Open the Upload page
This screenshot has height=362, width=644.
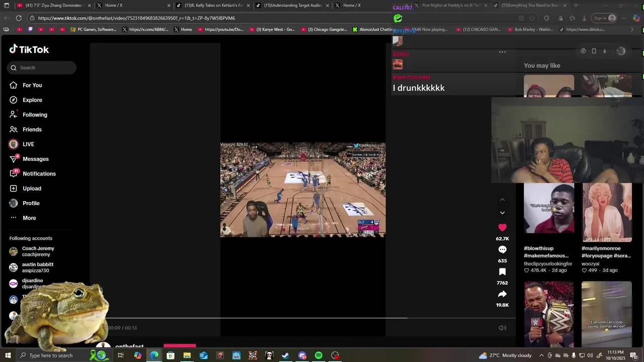click(32, 189)
